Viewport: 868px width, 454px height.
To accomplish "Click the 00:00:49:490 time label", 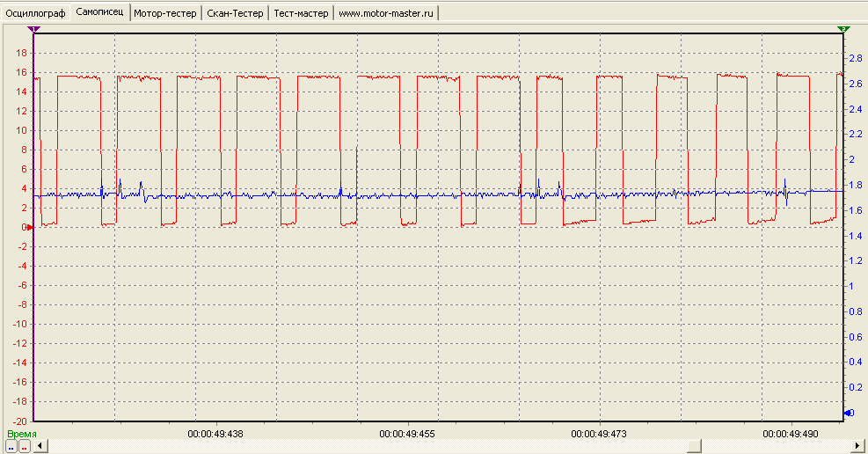I will pos(791,434).
